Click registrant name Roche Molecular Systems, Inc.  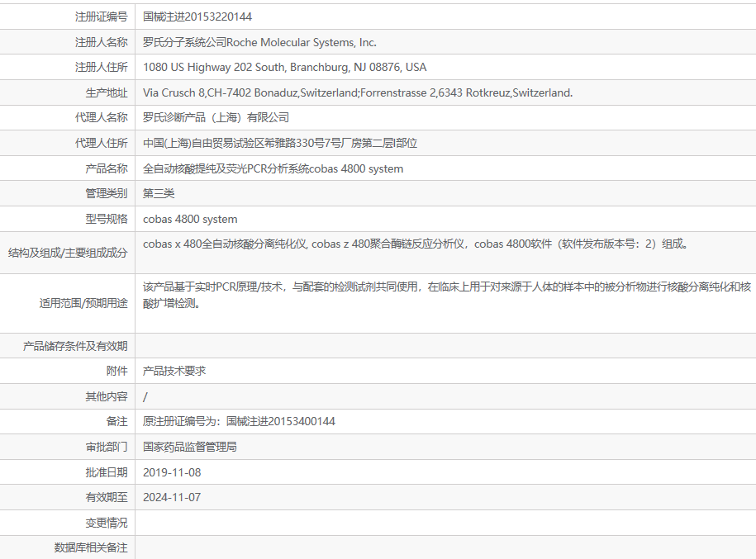tap(302, 42)
